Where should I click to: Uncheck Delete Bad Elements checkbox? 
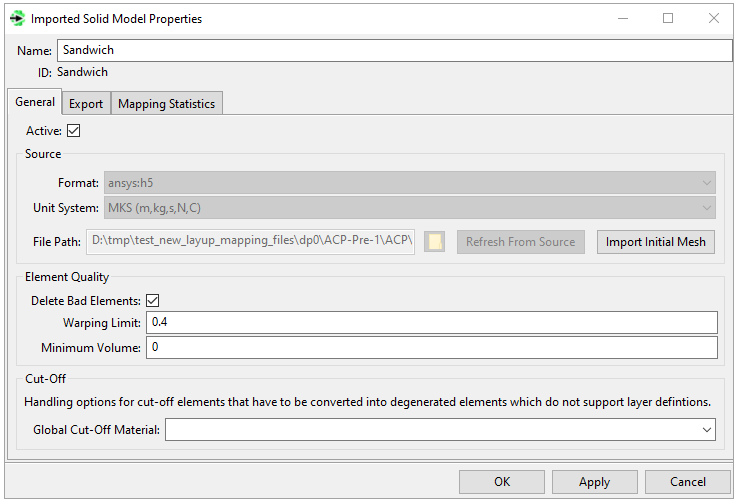point(153,300)
